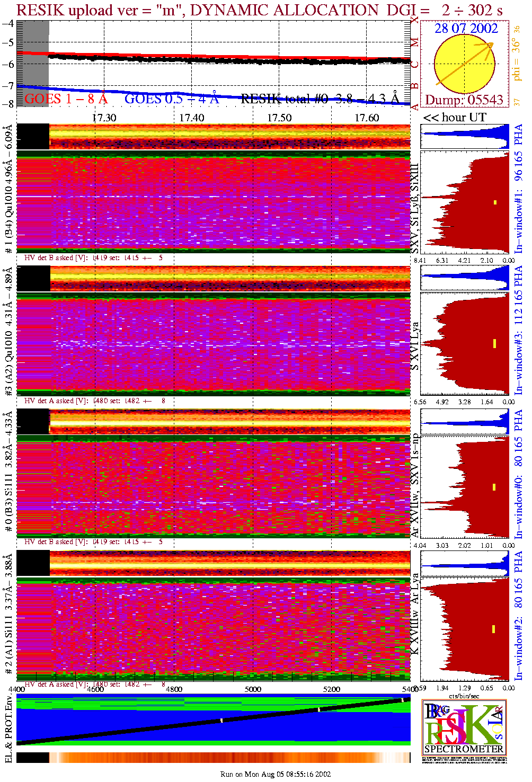Click the yellow marker in In-window#3 spectrum
Screen dimensions: 532x782
[x=494, y=343]
